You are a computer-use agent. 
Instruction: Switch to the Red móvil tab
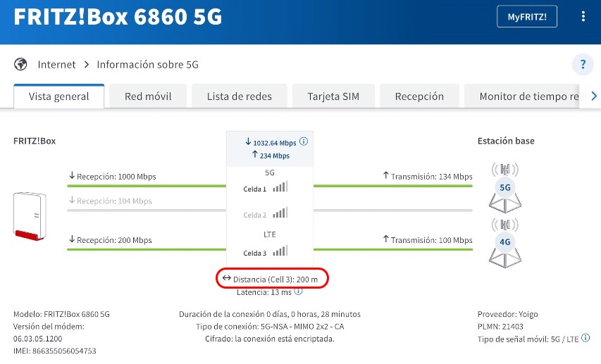click(148, 96)
